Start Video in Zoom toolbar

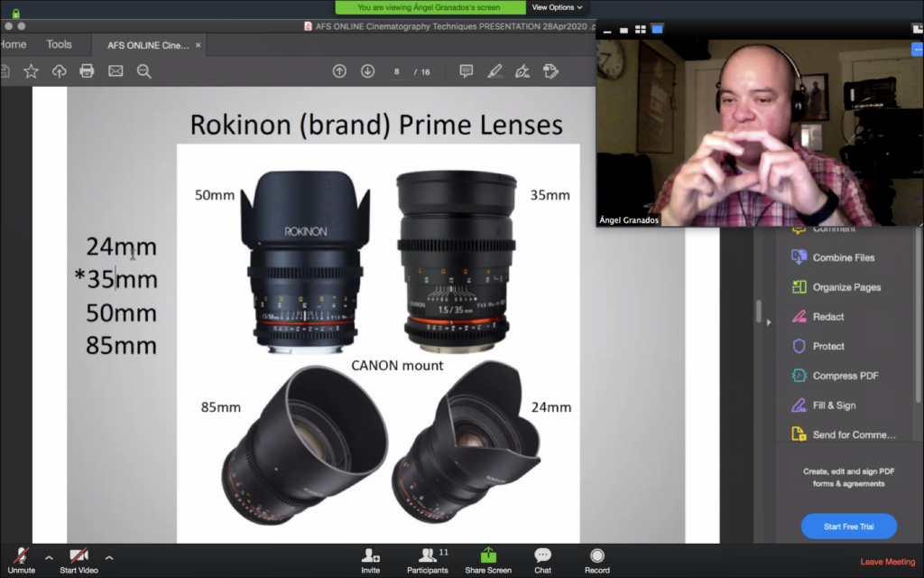(79, 561)
